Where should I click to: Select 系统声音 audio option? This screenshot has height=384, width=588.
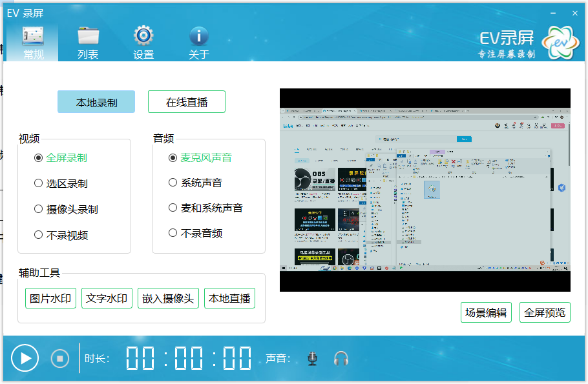coord(195,183)
